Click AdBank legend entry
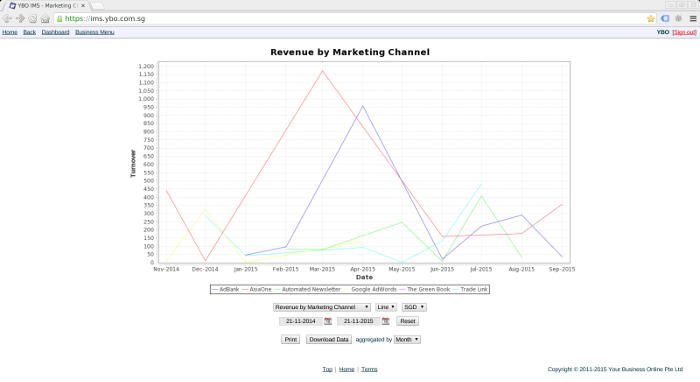This screenshot has height=382, width=700. [225, 289]
